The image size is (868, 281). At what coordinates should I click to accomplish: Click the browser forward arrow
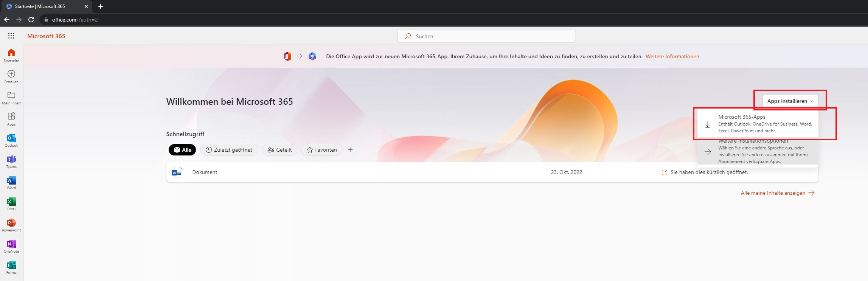pos(19,20)
